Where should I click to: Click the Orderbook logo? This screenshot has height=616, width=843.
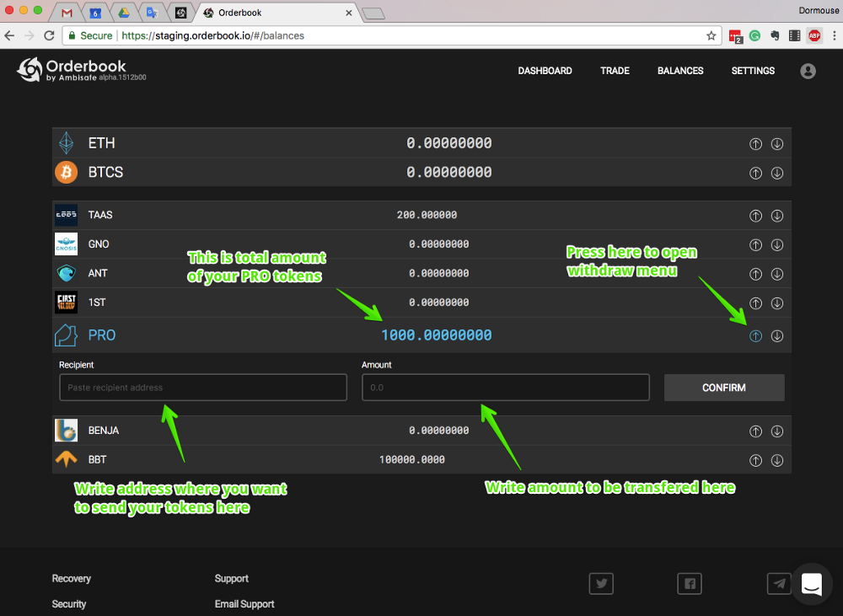coord(81,70)
